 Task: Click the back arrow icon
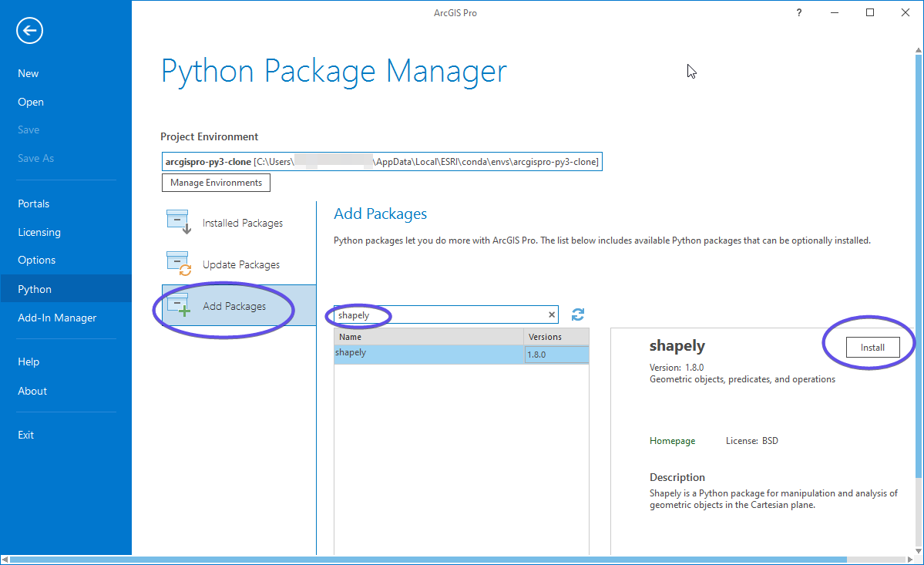point(29,31)
